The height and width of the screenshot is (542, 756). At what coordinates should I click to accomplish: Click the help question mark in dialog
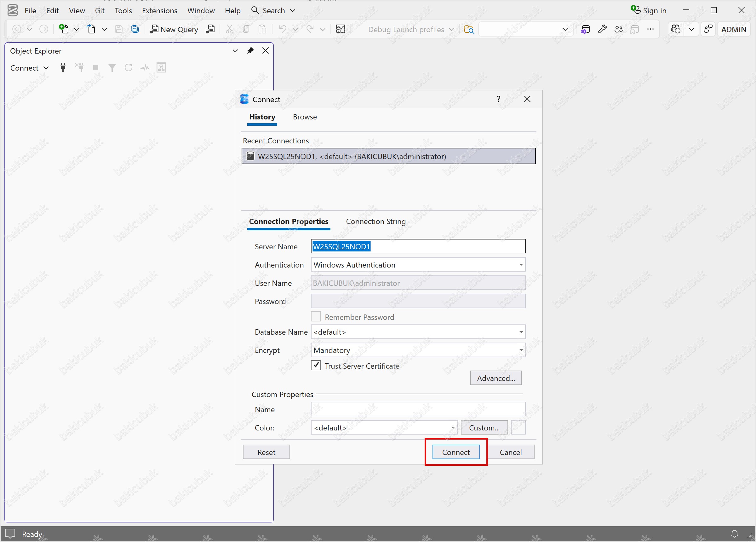tap(498, 99)
